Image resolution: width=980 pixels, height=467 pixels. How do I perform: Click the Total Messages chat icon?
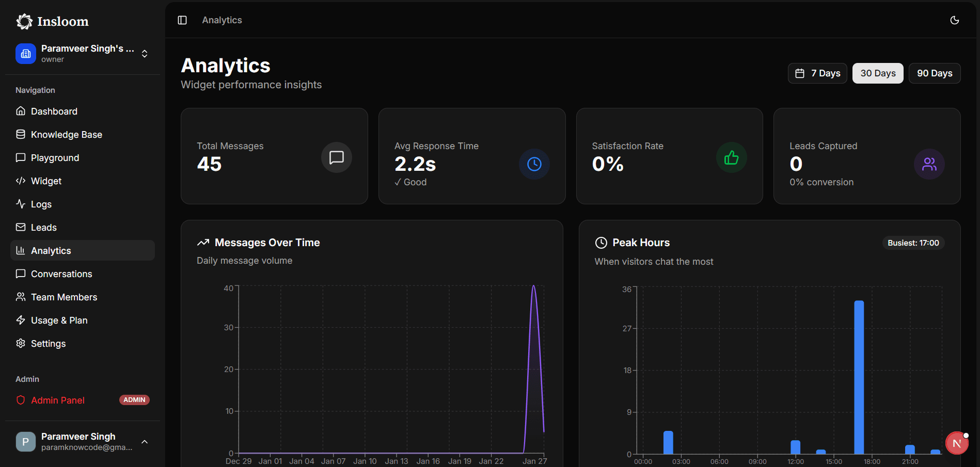336,157
